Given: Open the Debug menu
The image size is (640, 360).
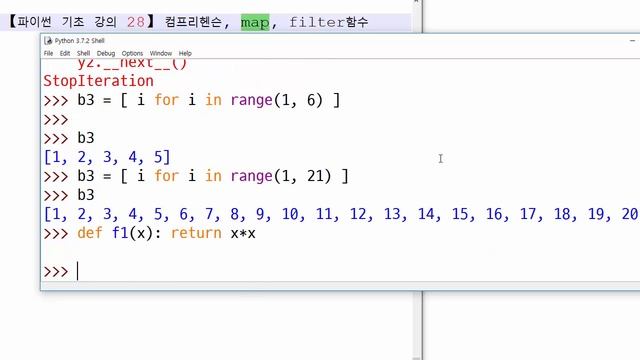Looking at the screenshot, I should click(106, 53).
